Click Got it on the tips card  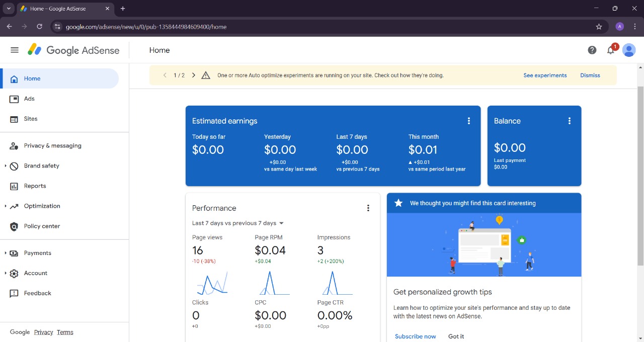[456, 336]
